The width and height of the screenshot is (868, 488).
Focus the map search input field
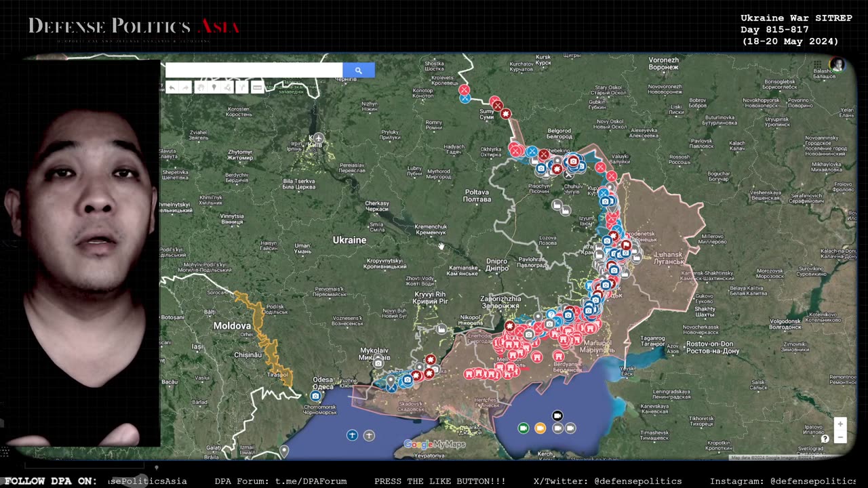tap(254, 70)
